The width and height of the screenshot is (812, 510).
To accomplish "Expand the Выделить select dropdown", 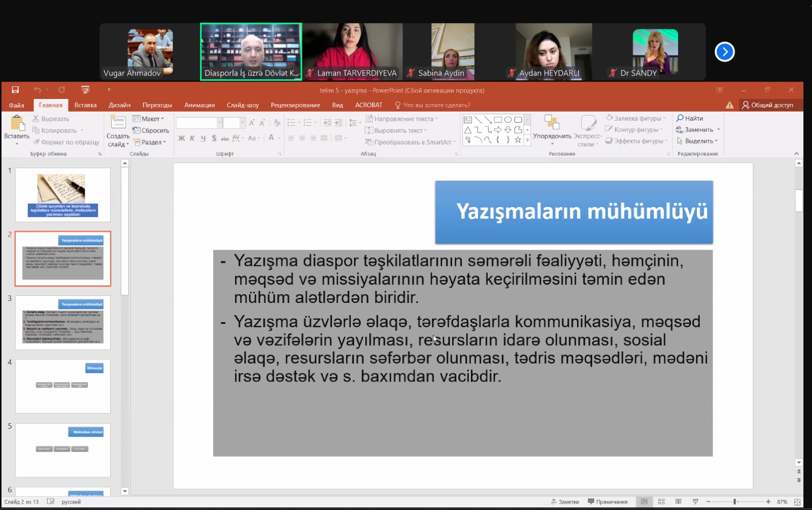I will 698,141.
